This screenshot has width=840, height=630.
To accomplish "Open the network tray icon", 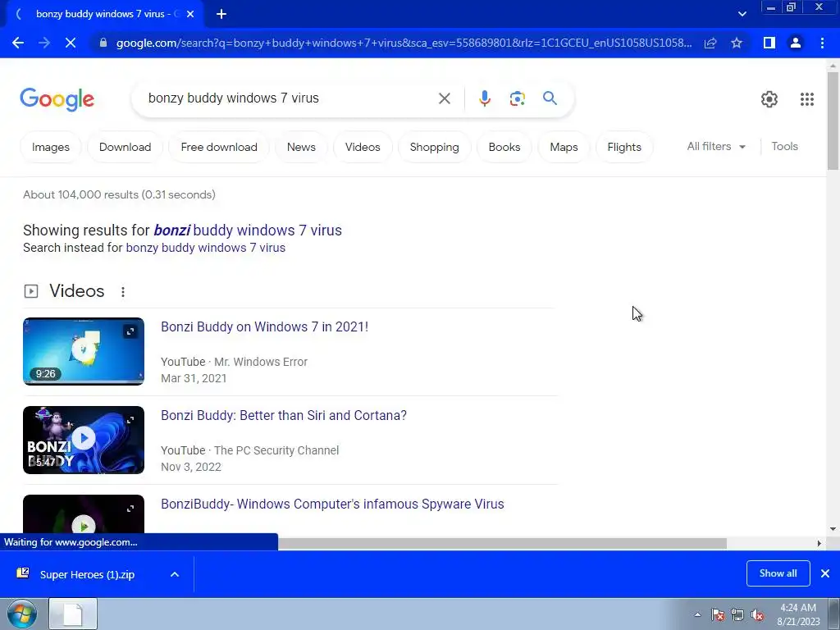I will tap(737, 614).
